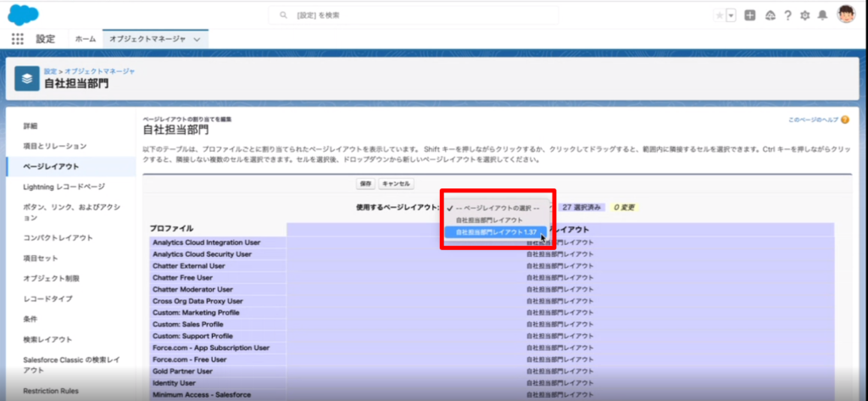Open the favorites list dropdown arrow
The width and height of the screenshot is (868, 401).
(732, 15)
